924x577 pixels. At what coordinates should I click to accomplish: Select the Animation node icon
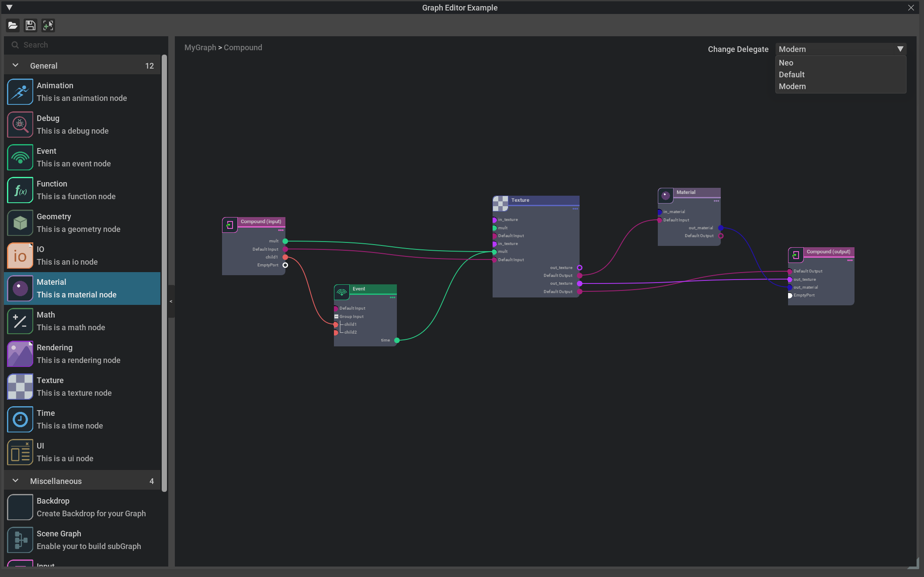20,92
